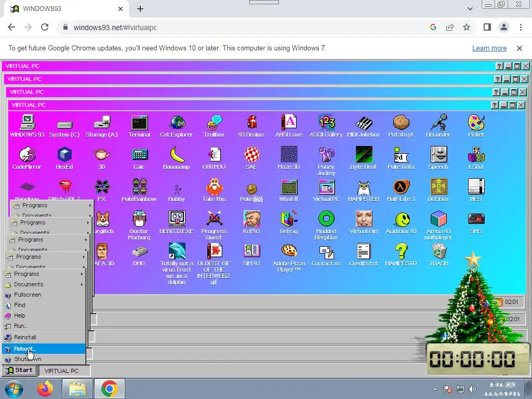This screenshot has height=399, width=532.
Task: Launch Maze 3D icon
Action: pos(289,158)
